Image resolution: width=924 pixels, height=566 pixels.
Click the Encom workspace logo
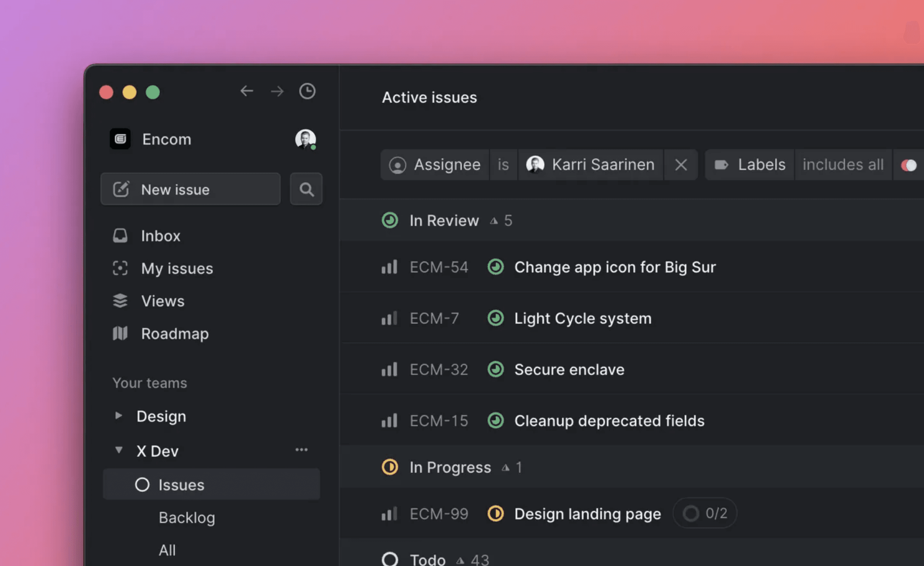(x=120, y=139)
